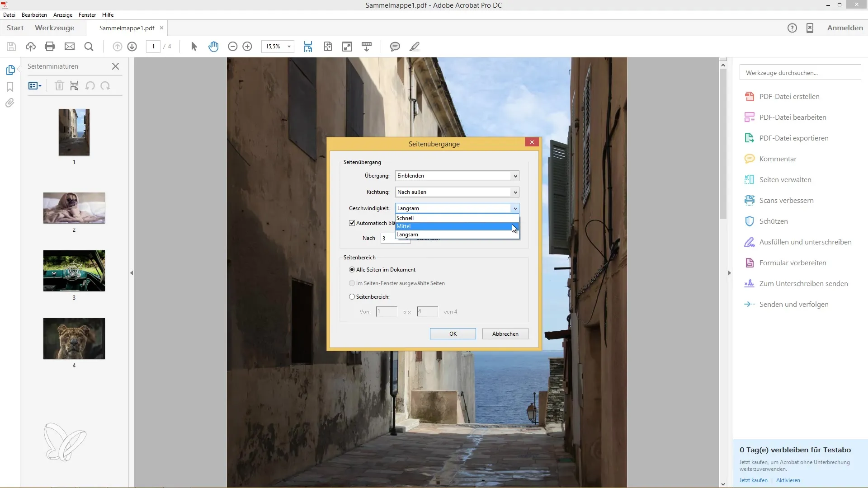Delete selected page trash icon
868x488 pixels.
point(59,85)
